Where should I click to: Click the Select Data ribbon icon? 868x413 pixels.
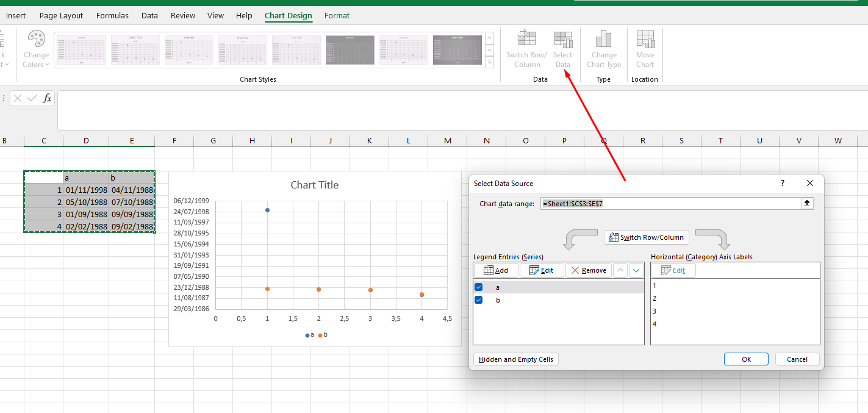click(x=562, y=49)
